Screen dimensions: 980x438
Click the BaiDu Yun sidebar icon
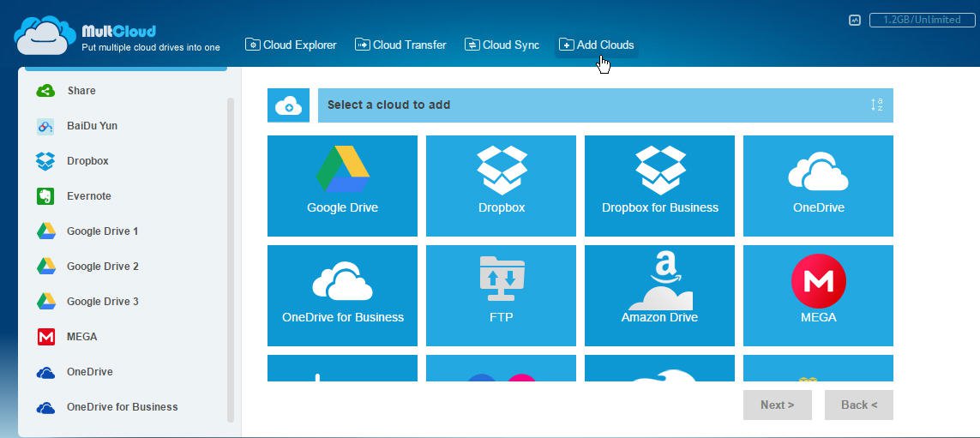point(45,126)
